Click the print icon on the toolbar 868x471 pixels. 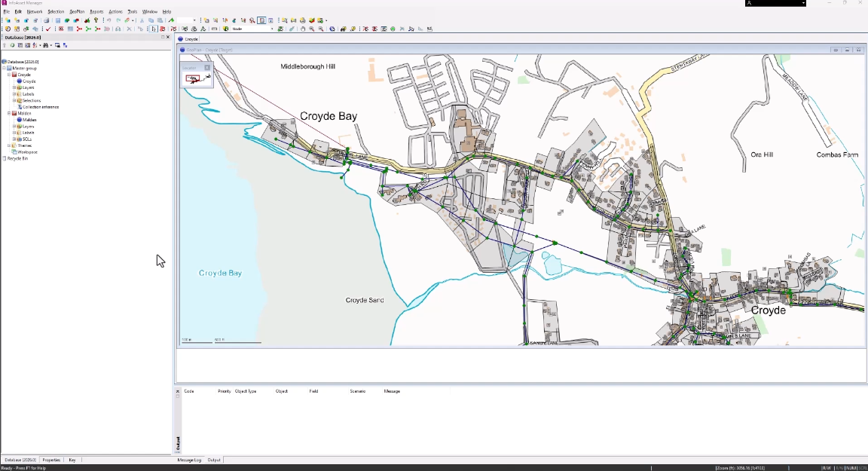point(47,19)
